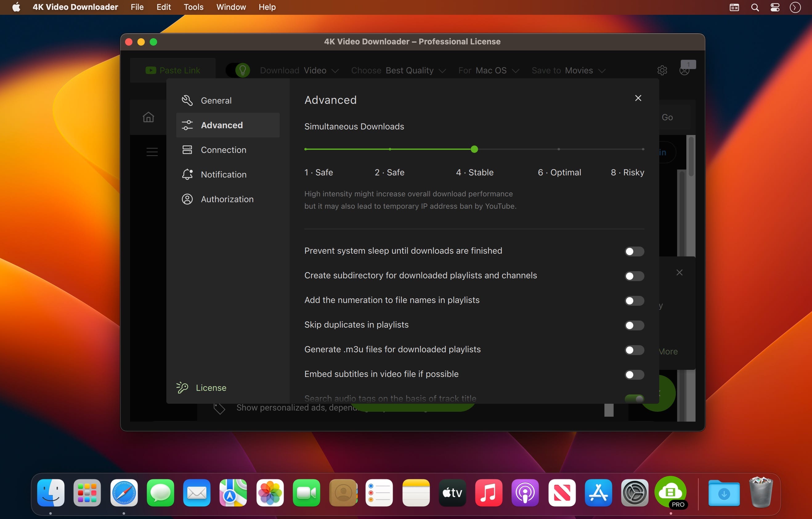Expand the Video format dropdown
The height and width of the screenshot is (519, 812).
pos(321,70)
